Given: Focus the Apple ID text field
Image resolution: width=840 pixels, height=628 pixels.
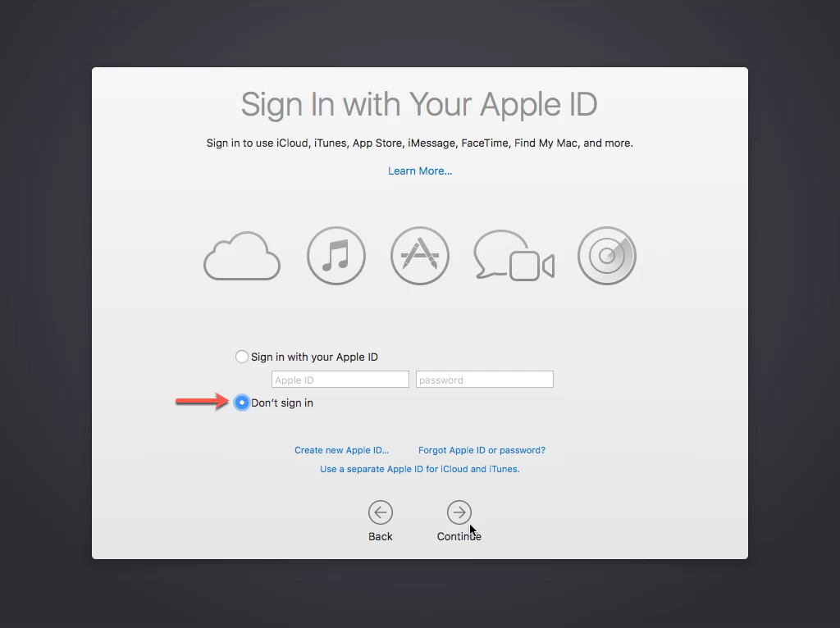Looking at the screenshot, I should pos(340,380).
